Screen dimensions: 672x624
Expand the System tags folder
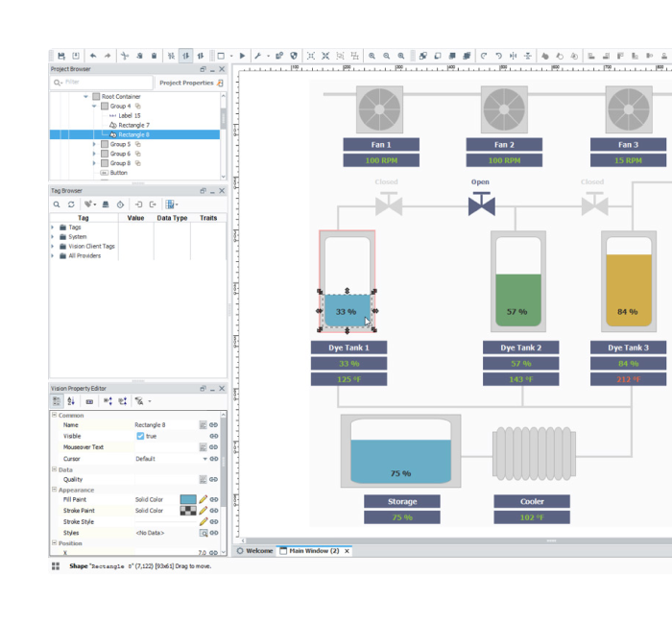click(x=53, y=236)
